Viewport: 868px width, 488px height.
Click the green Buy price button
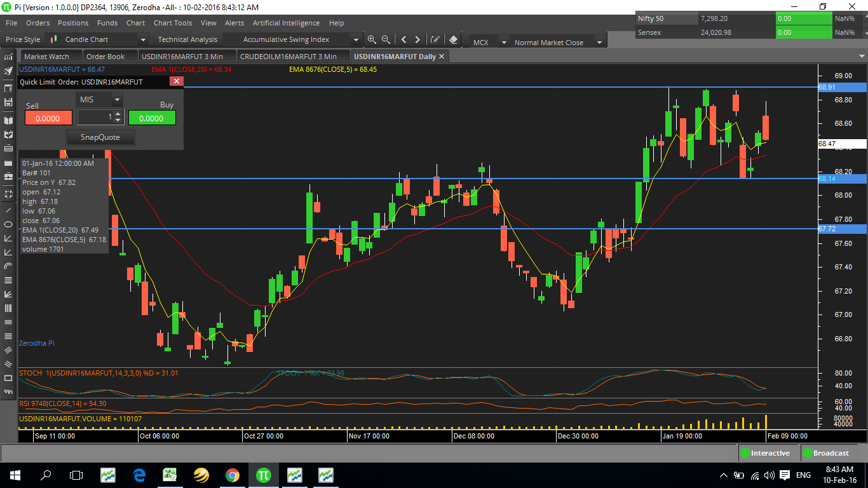152,118
